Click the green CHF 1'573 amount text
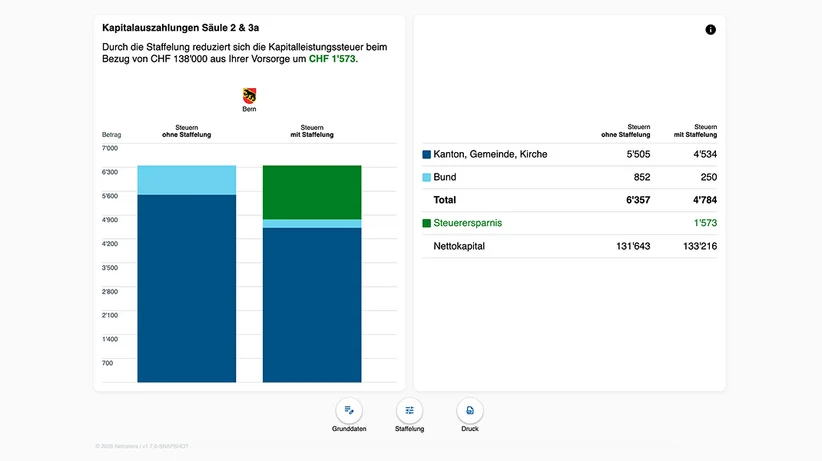 tap(332, 59)
